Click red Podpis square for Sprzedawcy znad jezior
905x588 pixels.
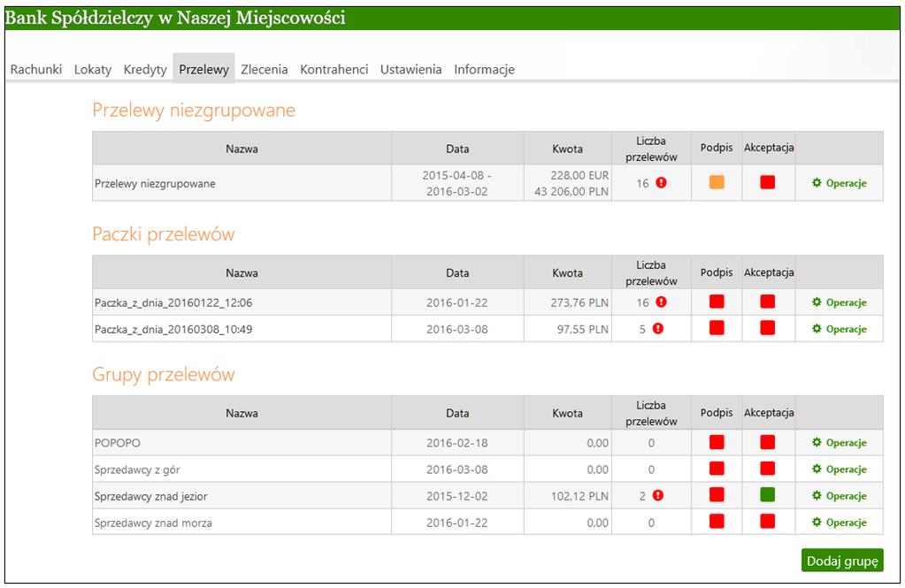tap(717, 494)
